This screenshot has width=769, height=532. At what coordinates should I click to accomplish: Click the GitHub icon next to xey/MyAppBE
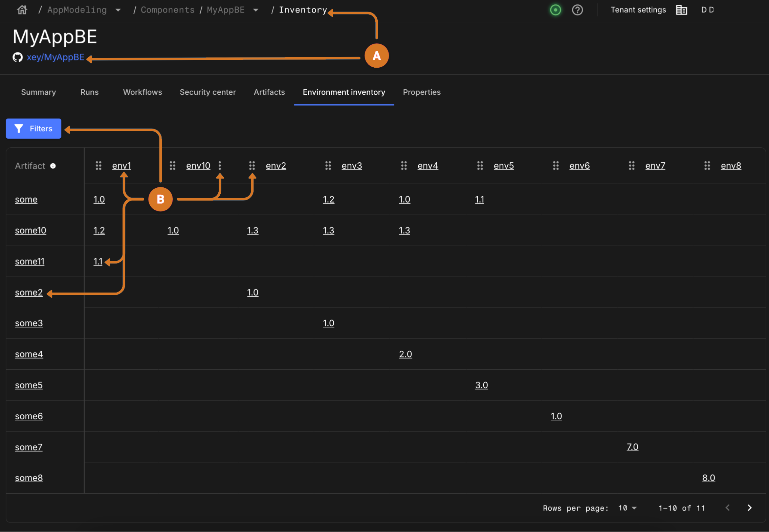pos(18,57)
